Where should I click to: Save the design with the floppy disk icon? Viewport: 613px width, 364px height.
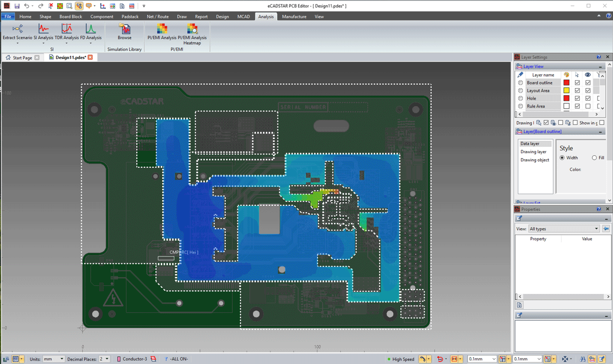click(x=17, y=6)
